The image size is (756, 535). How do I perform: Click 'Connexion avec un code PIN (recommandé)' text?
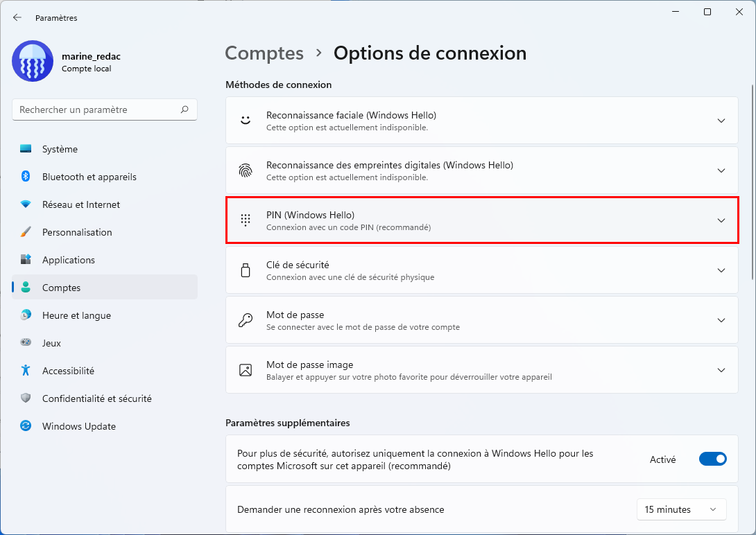pos(349,227)
